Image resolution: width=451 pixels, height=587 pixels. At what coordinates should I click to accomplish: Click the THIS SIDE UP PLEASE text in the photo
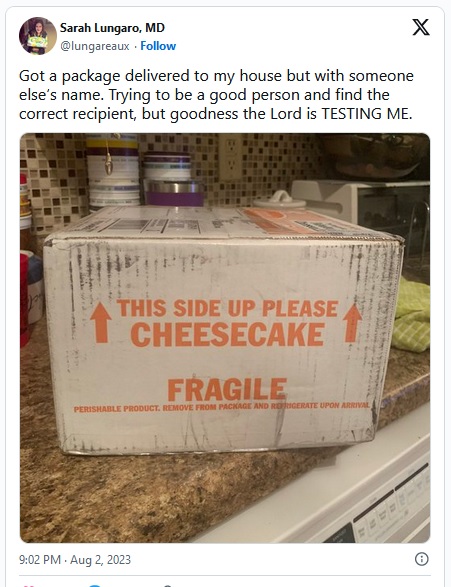pos(228,308)
